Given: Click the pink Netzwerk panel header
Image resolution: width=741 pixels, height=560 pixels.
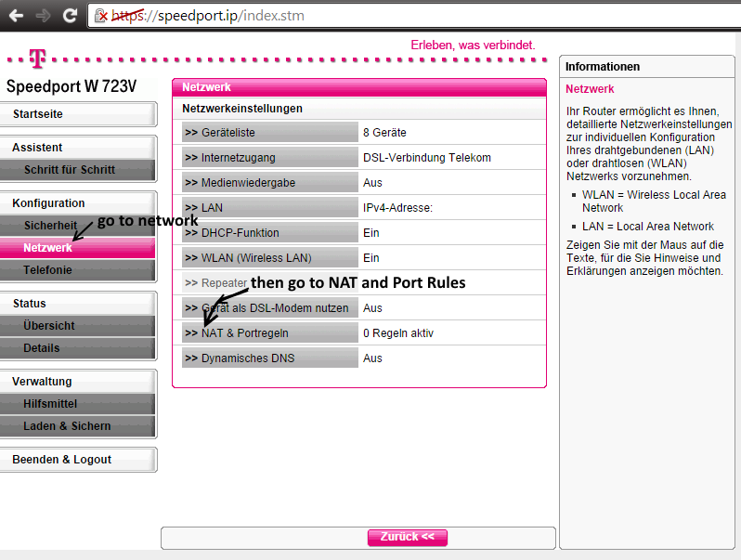Looking at the screenshot, I should click(359, 87).
